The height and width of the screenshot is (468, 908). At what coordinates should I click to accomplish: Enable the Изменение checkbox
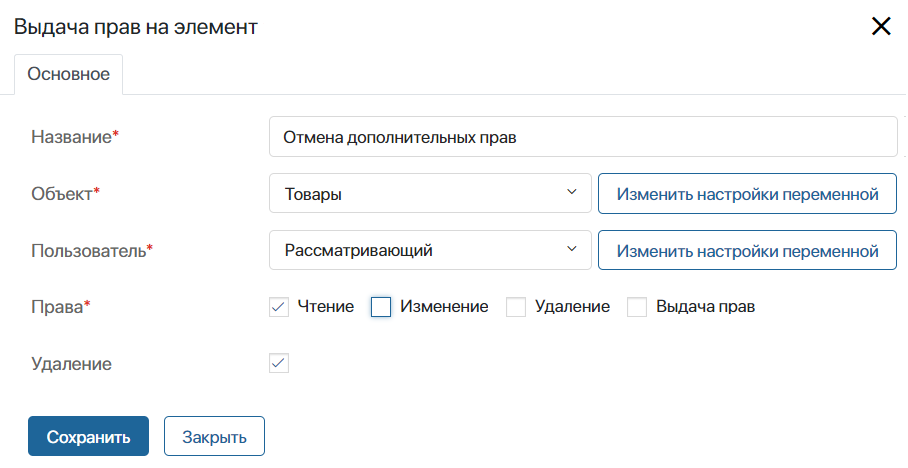click(381, 306)
